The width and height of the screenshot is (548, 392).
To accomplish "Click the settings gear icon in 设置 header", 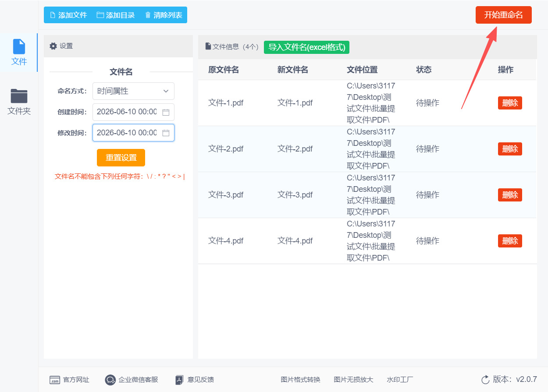I will 53,46.
